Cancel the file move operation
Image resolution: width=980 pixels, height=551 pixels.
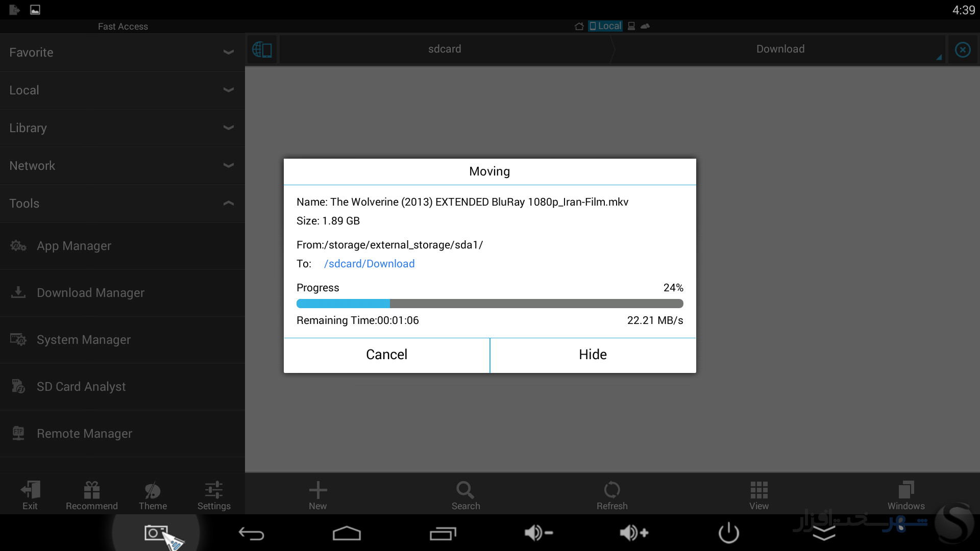tap(386, 355)
